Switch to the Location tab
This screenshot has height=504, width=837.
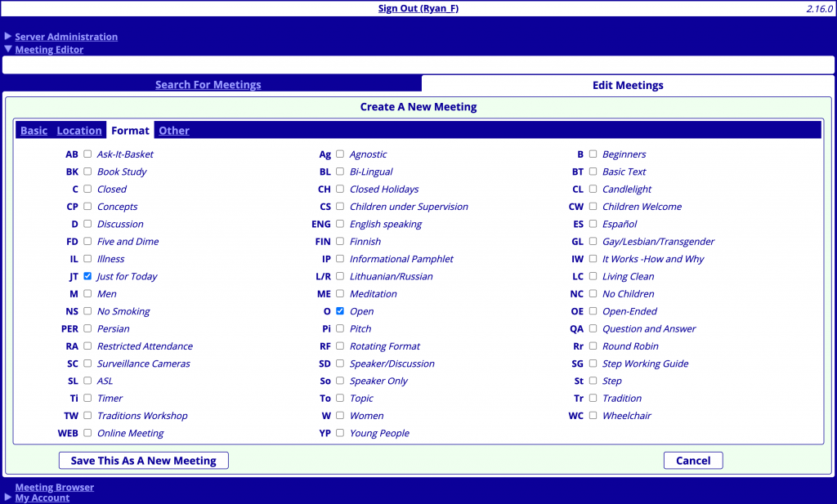[79, 131]
